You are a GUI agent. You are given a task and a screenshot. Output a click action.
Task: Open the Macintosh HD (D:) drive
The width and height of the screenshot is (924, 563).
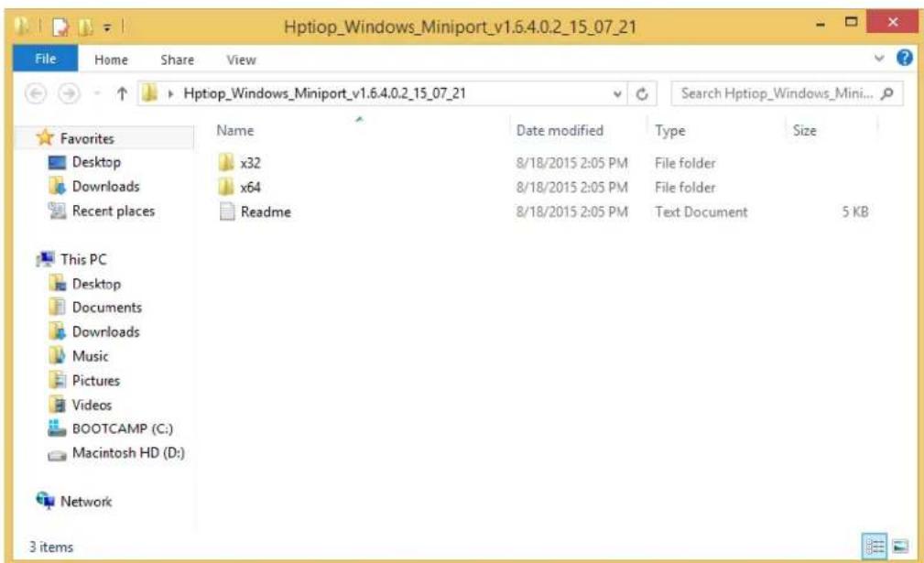128,453
